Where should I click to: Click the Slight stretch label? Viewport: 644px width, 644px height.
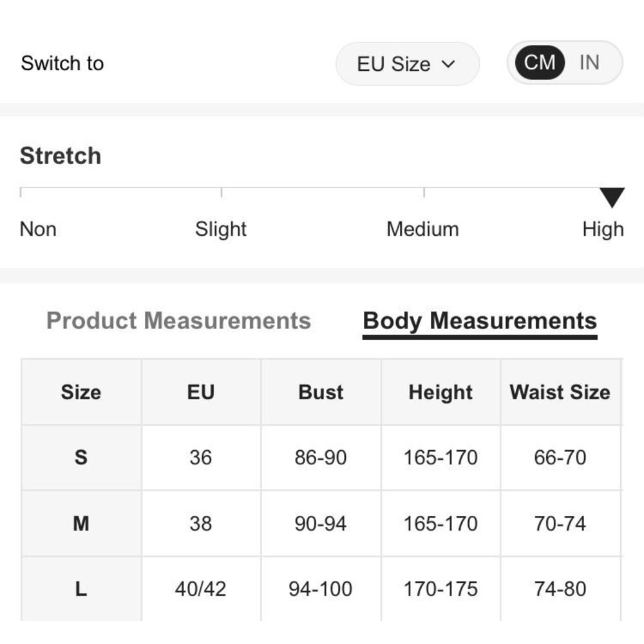[x=221, y=229]
